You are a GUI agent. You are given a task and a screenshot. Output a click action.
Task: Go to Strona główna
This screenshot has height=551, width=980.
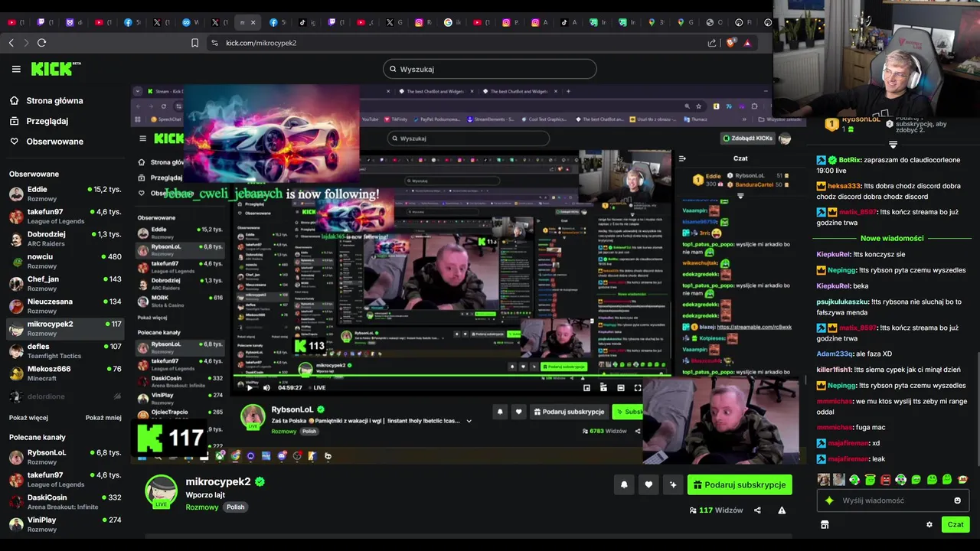pos(54,101)
